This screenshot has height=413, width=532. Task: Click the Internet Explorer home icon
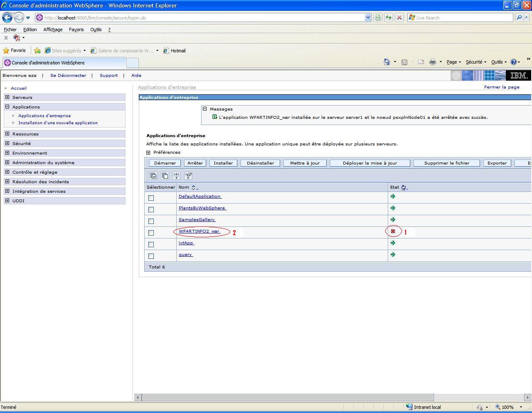[387, 62]
